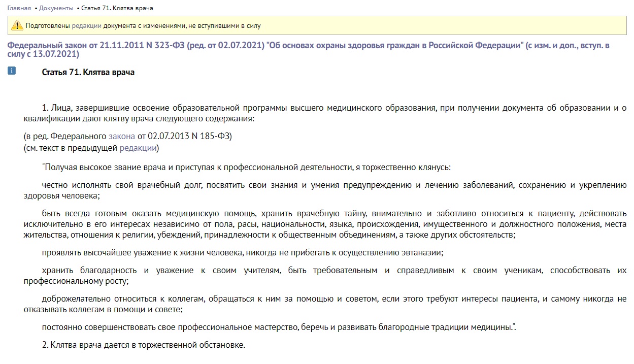Click paragraph starting доброжелательно относиться к коллегам

[325, 304]
